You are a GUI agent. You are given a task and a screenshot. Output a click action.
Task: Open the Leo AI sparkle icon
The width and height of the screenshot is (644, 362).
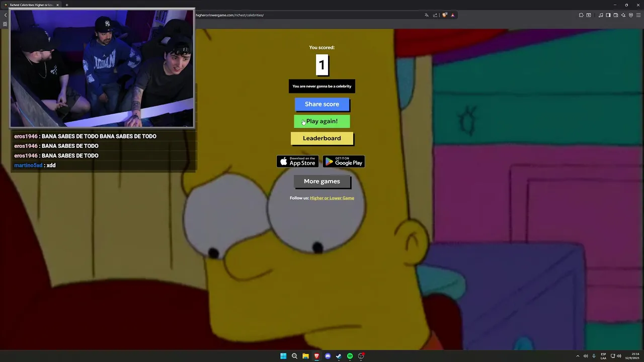[x=623, y=15]
